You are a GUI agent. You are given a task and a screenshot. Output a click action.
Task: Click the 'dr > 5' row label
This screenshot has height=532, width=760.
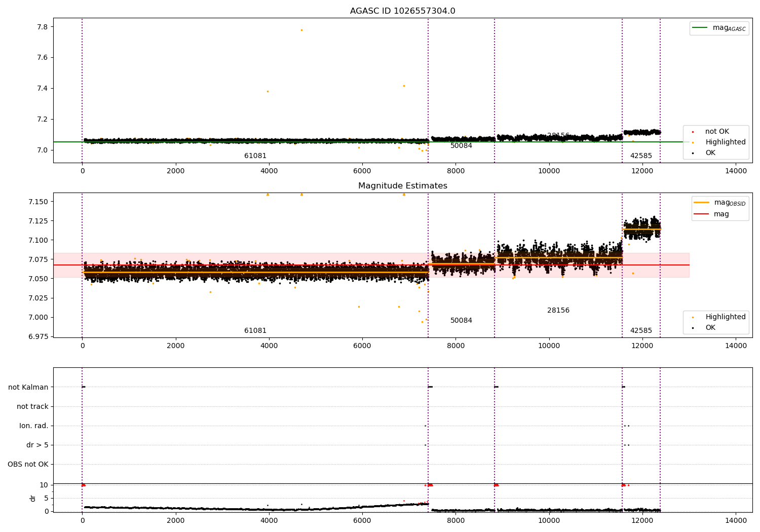pos(37,445)
